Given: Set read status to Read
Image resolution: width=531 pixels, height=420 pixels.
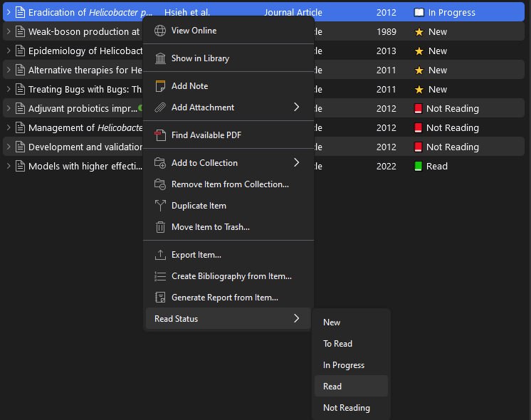Looking at the screenshot, I should pyautogui.click(x=332, y=387).
